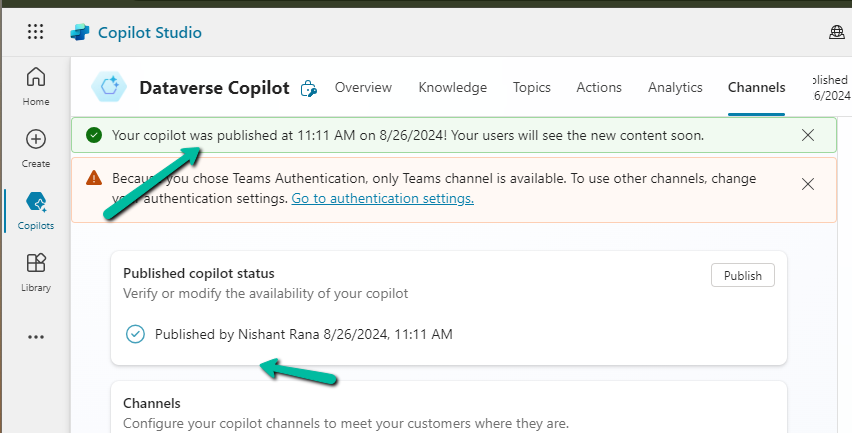Dismiss the Teams Authentication warning banner
The height and width of the screenshot is (433, 852).
(x=808, y=184)
